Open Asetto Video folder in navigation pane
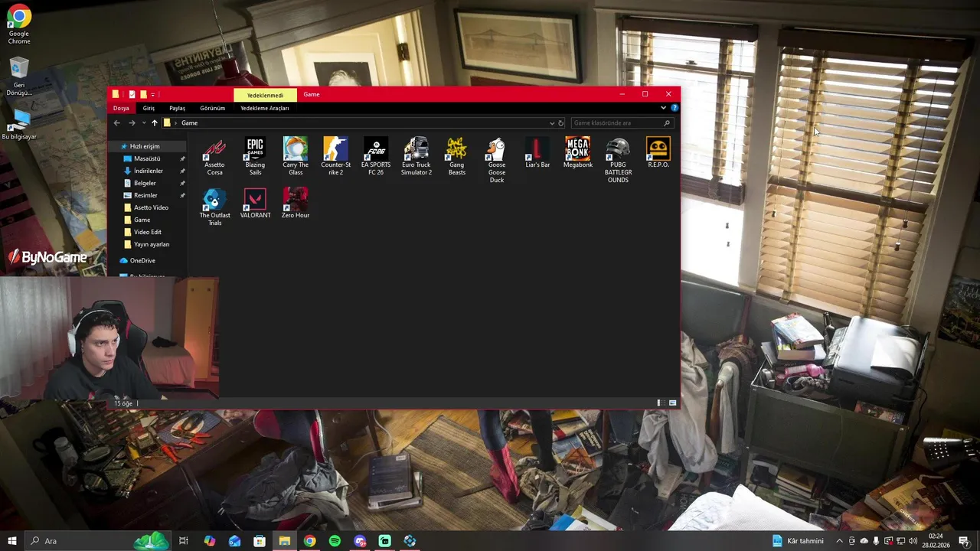Screen dimensions: 980x551 pyautogui.click(x=151, y=207)
